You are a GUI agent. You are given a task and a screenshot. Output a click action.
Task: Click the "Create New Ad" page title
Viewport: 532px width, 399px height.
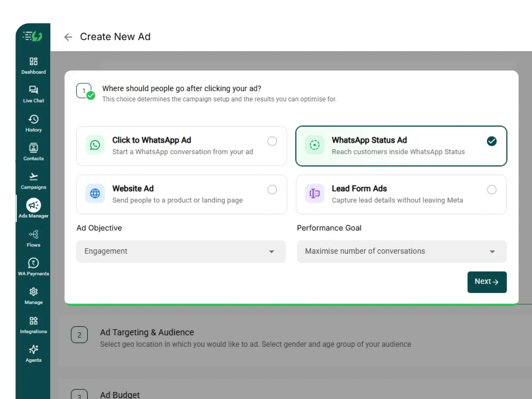point(115,37)
